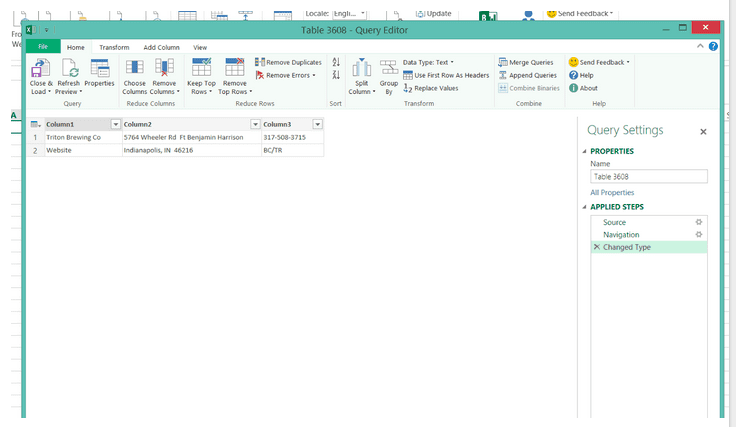Click the Keep Top Rows icon

[x=201, y=68]
